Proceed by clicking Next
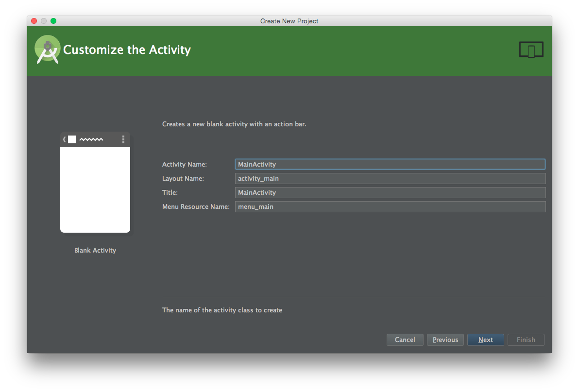The height and width of the screenshot is (392, 579). (485, 340)
